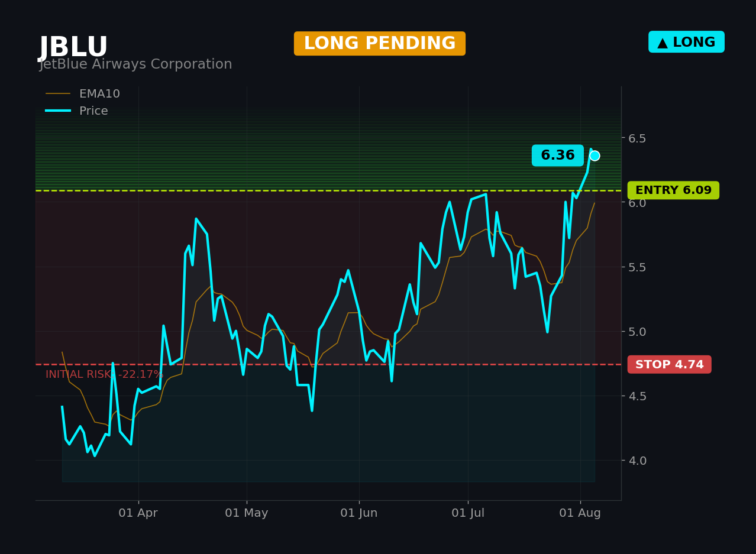This screenshot has height=554, width=756.
Task: Click the 01 May axis label
Action: pos(246,513)
